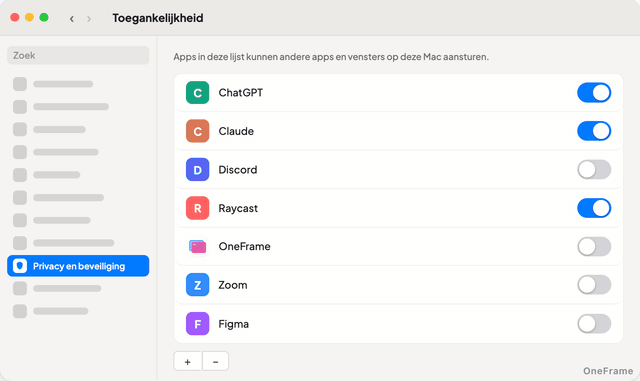Go forward with the right chevron
The width and height of the screenshot is (640, 381).
pyautogui.click(x=89, y=18)
